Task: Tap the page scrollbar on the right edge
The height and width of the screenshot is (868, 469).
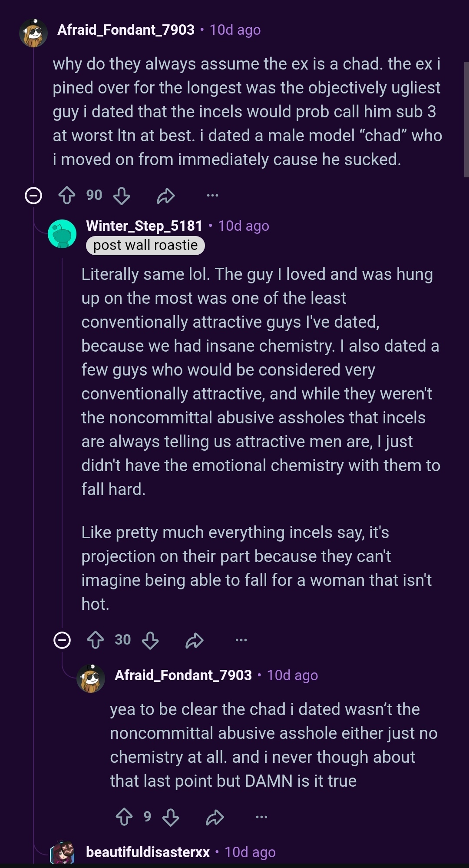Action: [x=466, y=120]
